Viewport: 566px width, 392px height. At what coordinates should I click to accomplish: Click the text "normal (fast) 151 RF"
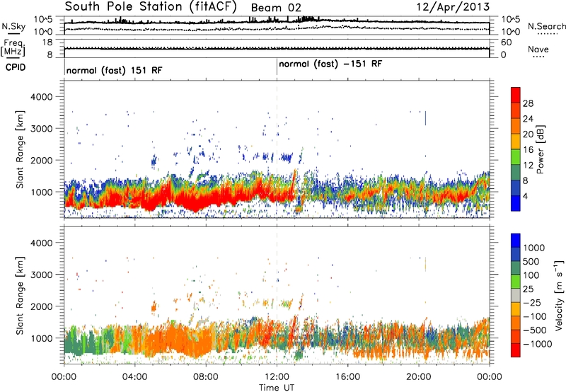point(115,70)
